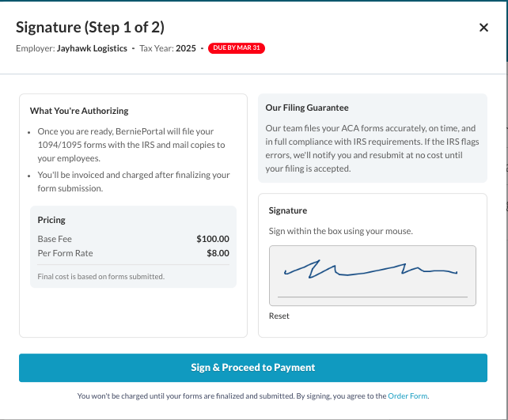Image resolution: width=508 pixels, height=420 pixels.
Task: Close the Signature dialog with the X
Action: coord(483,28)
